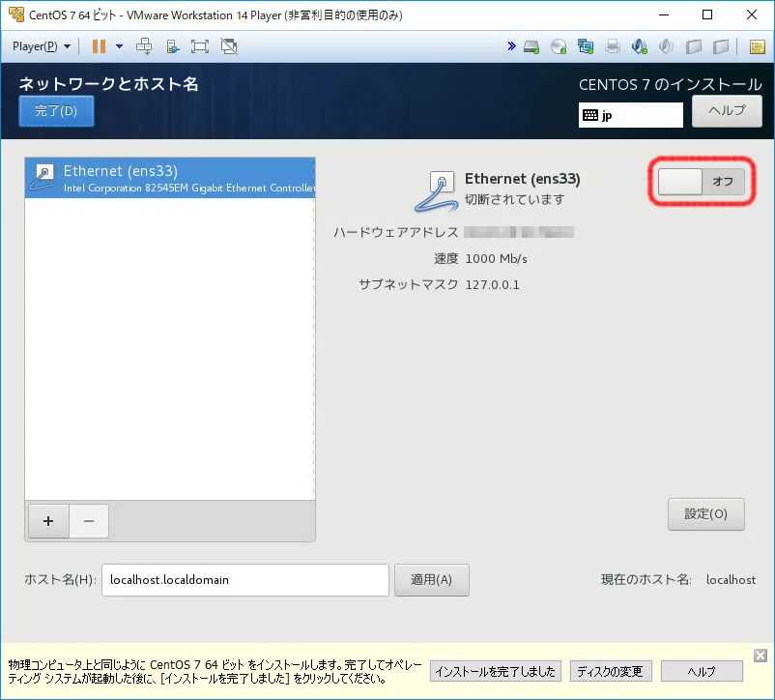Add a network device with plus button
Screen dimensions: 775x700
[48, 521]
